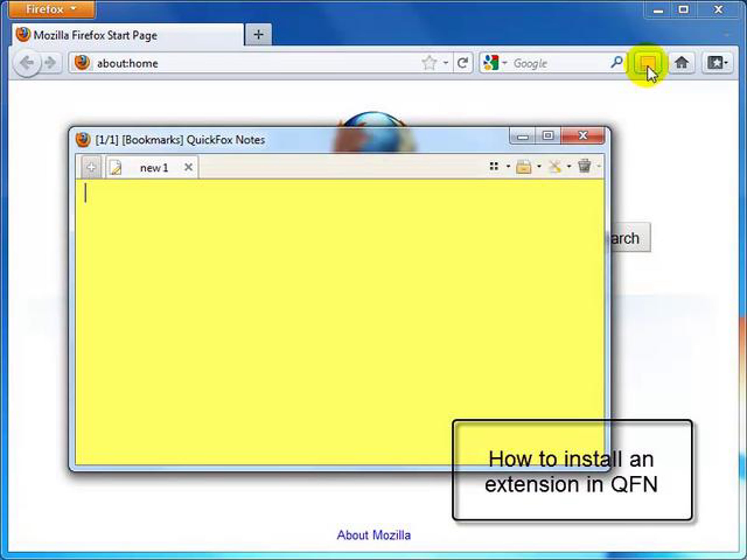
Task: Click the Google search engine icon
Action: pos(491,63)
